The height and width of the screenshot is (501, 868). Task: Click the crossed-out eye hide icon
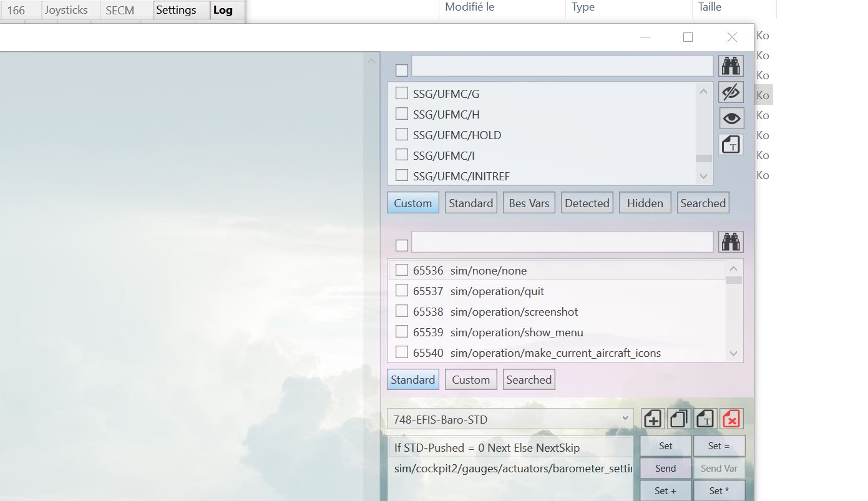click(x=731, y=92)
